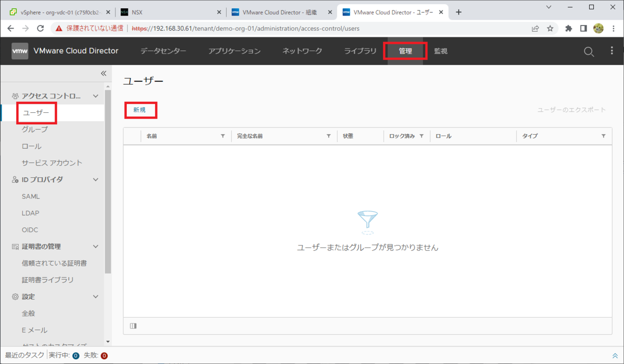Click 最近のタスク in the status bar
Image resolution: width=624 pixels, height=364 pixels.
[x=25, y=356]
